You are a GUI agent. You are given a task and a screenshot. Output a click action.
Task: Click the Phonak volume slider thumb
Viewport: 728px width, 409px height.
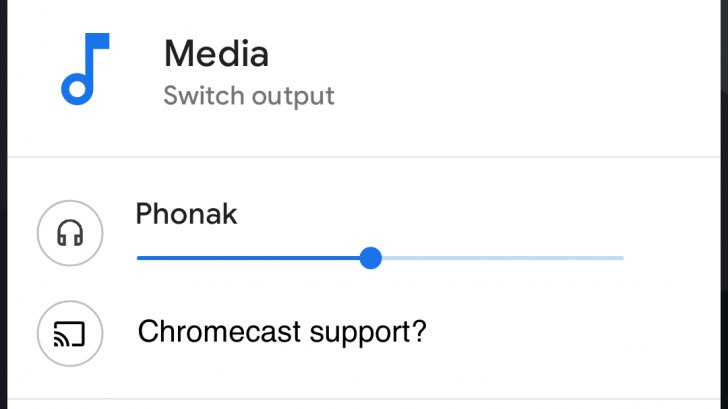(371, 258)
